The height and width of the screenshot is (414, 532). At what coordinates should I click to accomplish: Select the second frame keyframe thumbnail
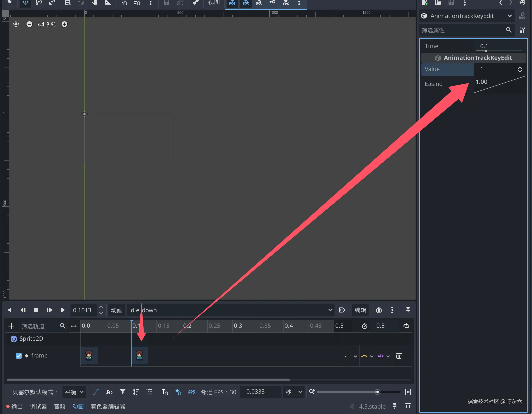tap(140, 356)
